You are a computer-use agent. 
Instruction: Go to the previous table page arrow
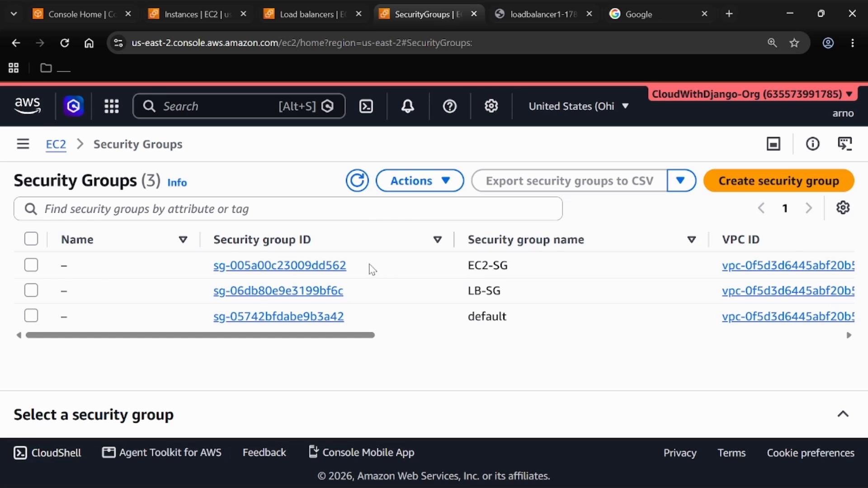761,208
